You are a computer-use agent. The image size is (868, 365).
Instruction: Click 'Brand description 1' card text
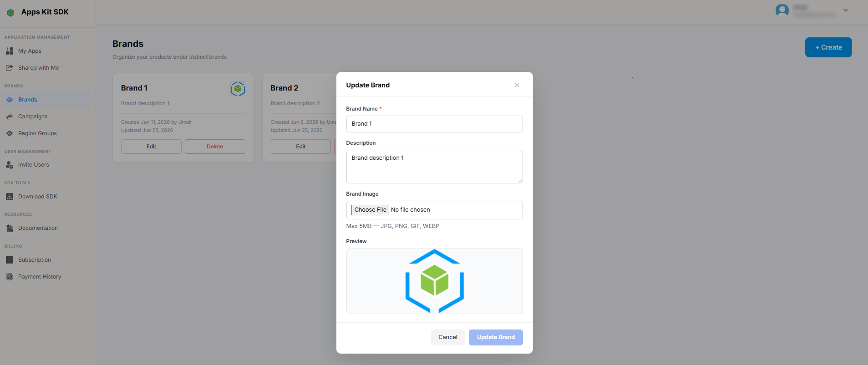click(x=145, y=103)
